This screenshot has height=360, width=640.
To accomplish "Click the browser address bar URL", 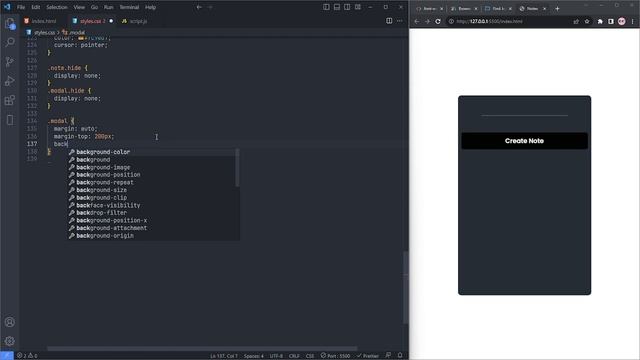I will point(489,21).
